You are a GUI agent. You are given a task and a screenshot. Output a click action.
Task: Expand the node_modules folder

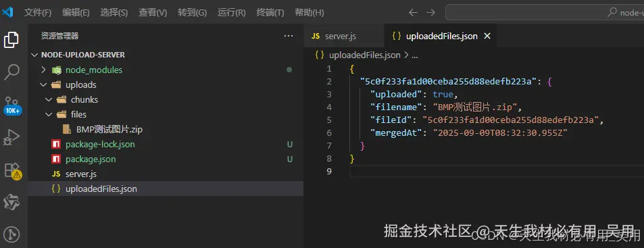[43, 70]
